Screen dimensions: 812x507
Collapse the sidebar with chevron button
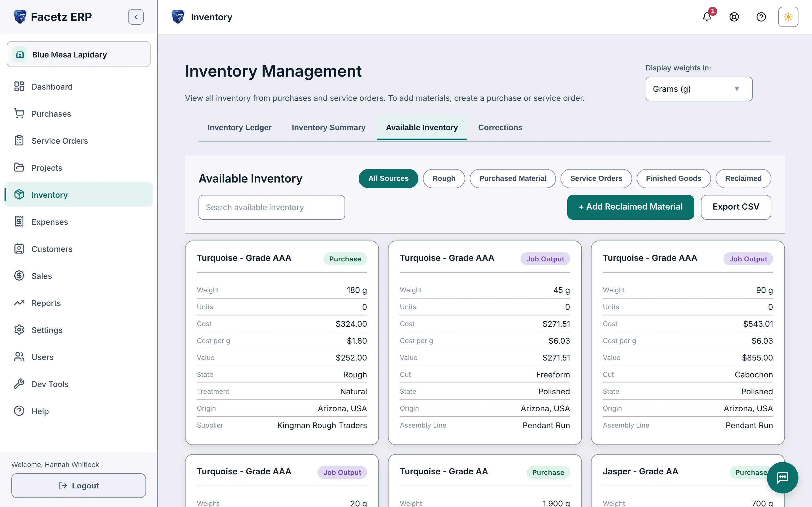pos(136,17)
